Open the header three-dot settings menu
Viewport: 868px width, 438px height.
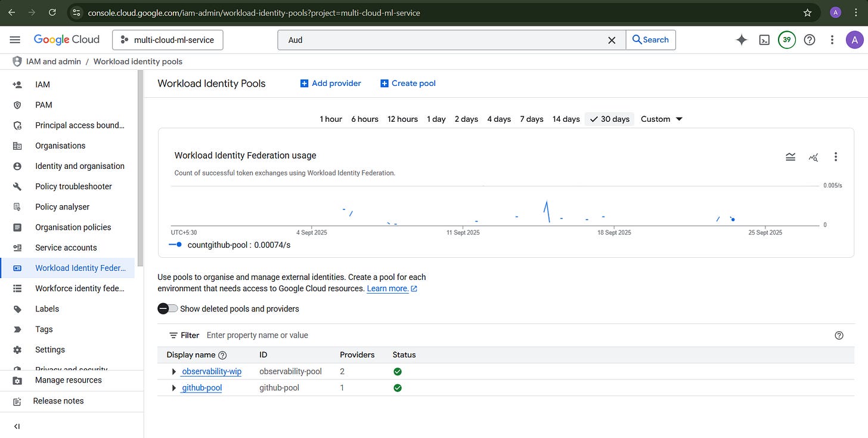click(x=832, y=40)
